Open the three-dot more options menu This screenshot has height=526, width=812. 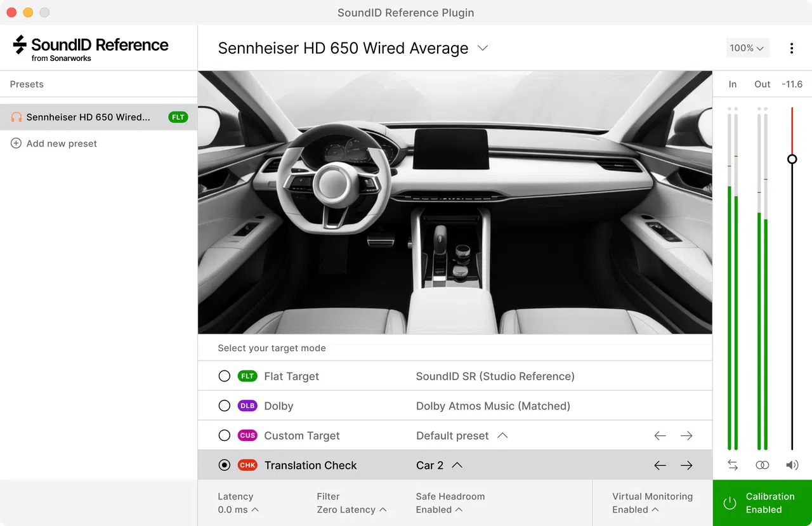(x=791, y=48)
